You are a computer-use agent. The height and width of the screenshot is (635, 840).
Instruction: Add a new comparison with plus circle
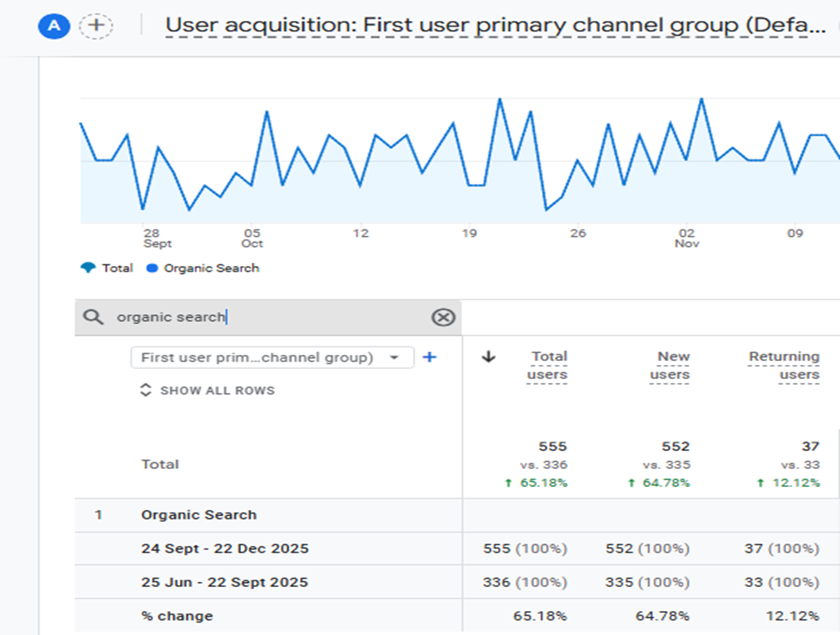point(96,26)
